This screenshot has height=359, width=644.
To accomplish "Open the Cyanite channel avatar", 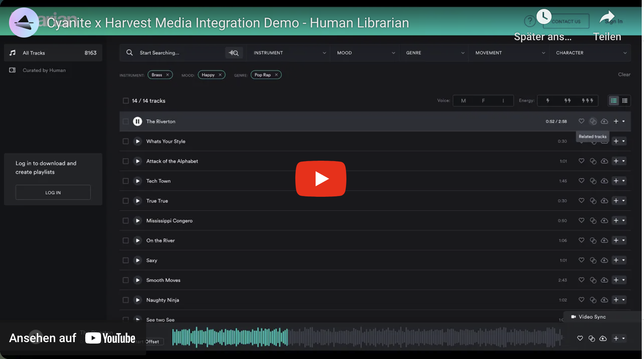I will tap(24, 23).
